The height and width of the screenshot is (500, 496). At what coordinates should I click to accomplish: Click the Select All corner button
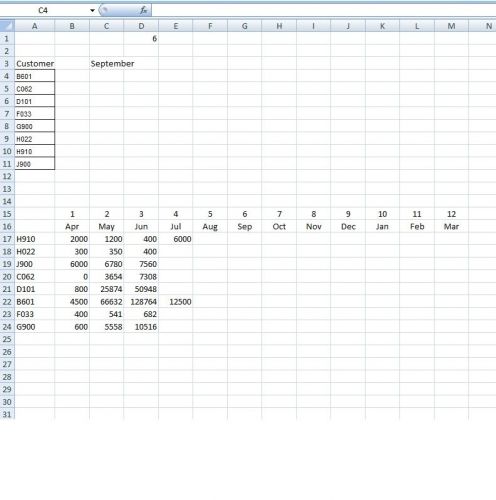click(7, 26)
